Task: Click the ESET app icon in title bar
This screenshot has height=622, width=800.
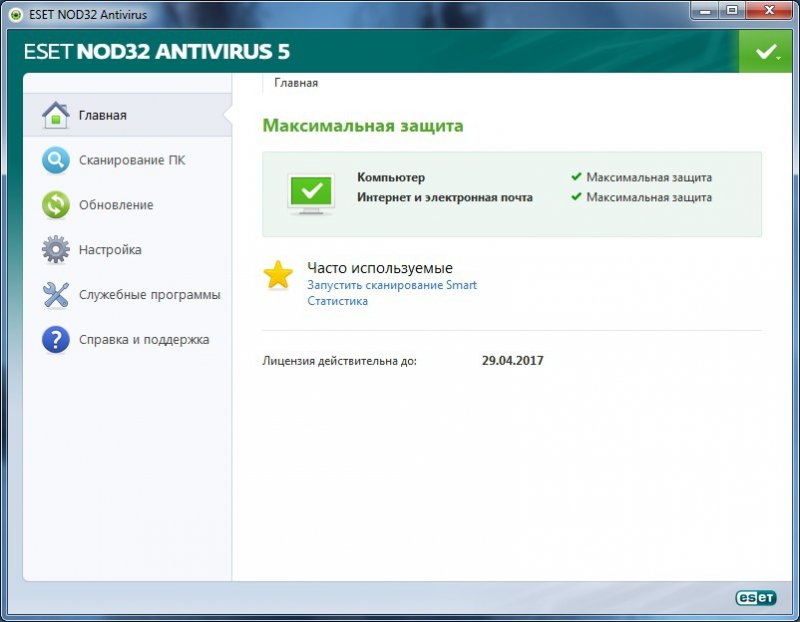Action: tap(14, 14)
